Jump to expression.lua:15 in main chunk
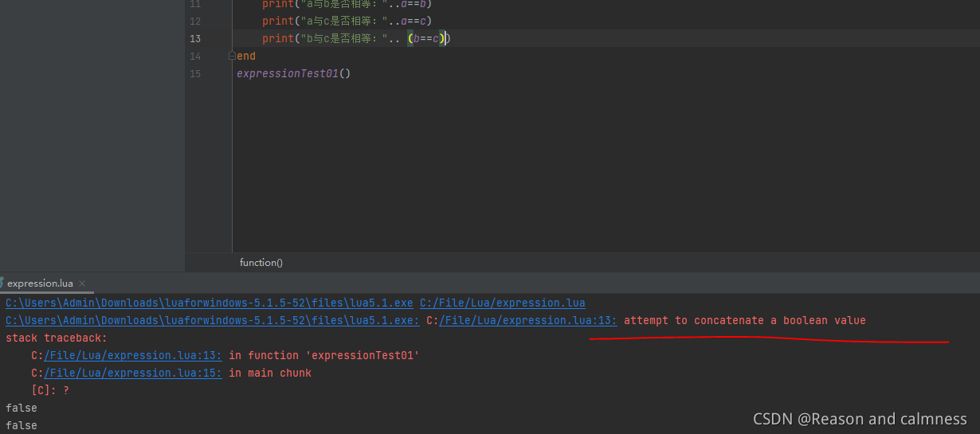980x434 pixels. click(133, 373)
